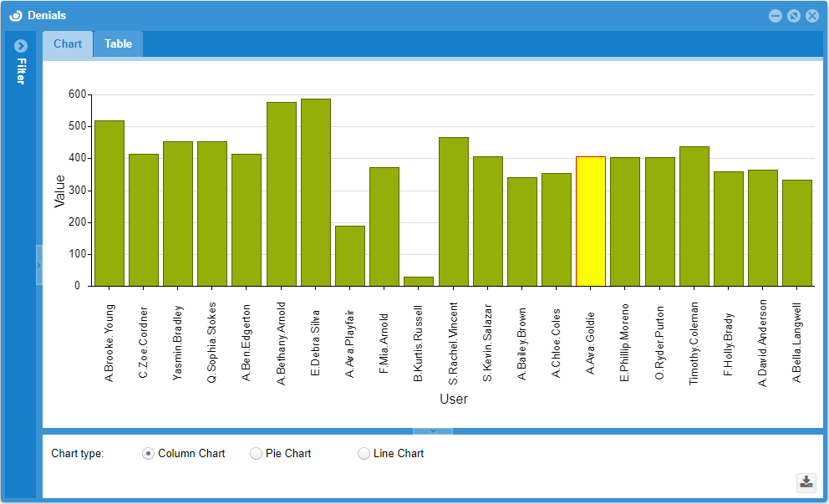The width and height of the screenshot is (829, 504).
Task: Click the Timothy.Coleman bar
Action: (x=694, y=216)
